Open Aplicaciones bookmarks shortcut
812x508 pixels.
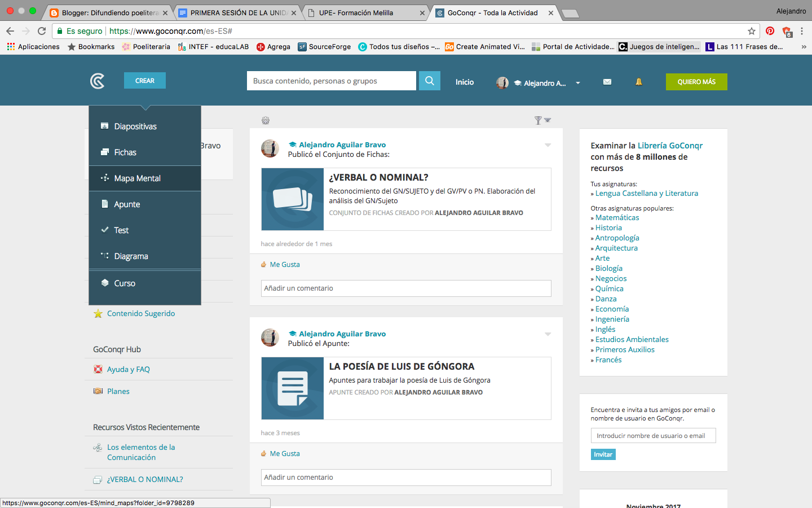click(33, 47)
